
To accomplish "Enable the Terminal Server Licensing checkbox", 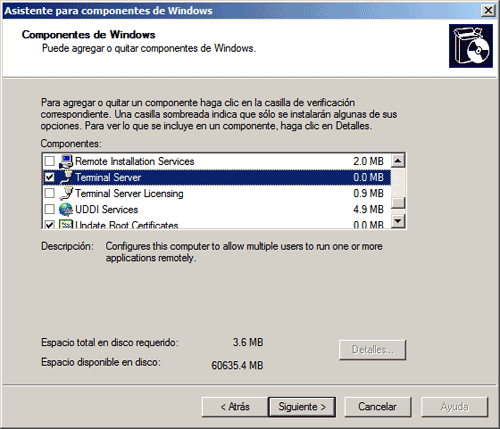I will 50,193.
